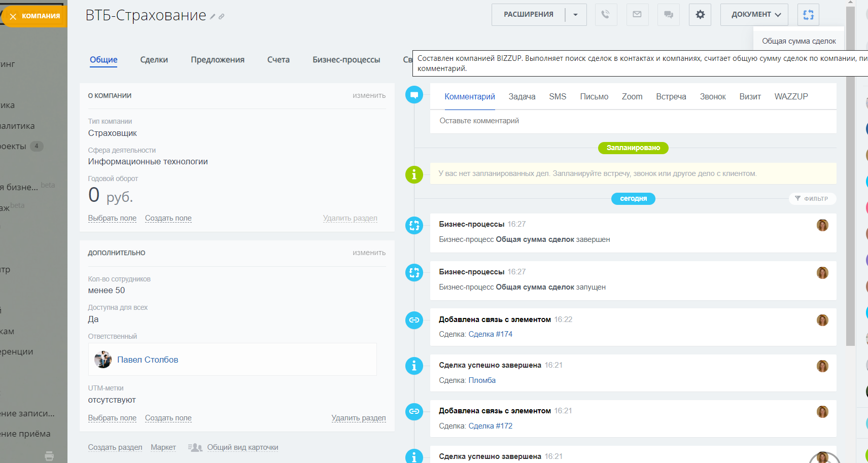868x463 pixels.
Task: Switch to the Сделки tab
Action: point(154,60)
